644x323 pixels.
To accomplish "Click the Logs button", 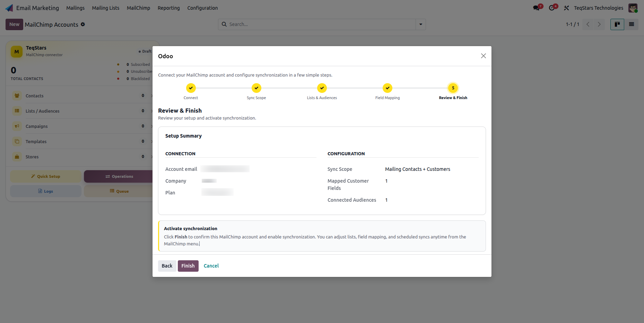I will click(46, 191).
